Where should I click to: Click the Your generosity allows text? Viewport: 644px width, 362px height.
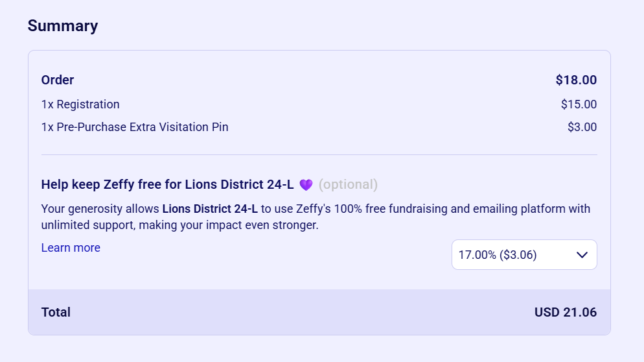point(100,209)
